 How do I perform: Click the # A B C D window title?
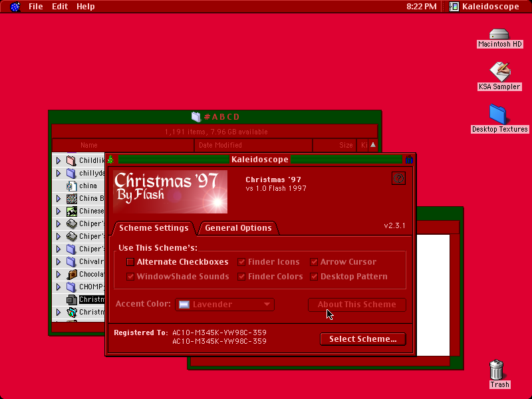coord(222,117)
